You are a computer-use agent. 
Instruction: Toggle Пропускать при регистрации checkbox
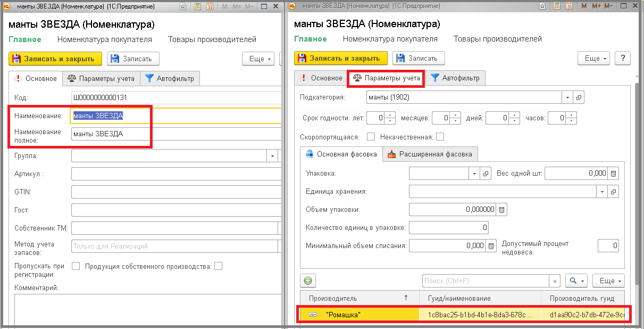click(x=76, y=266)
